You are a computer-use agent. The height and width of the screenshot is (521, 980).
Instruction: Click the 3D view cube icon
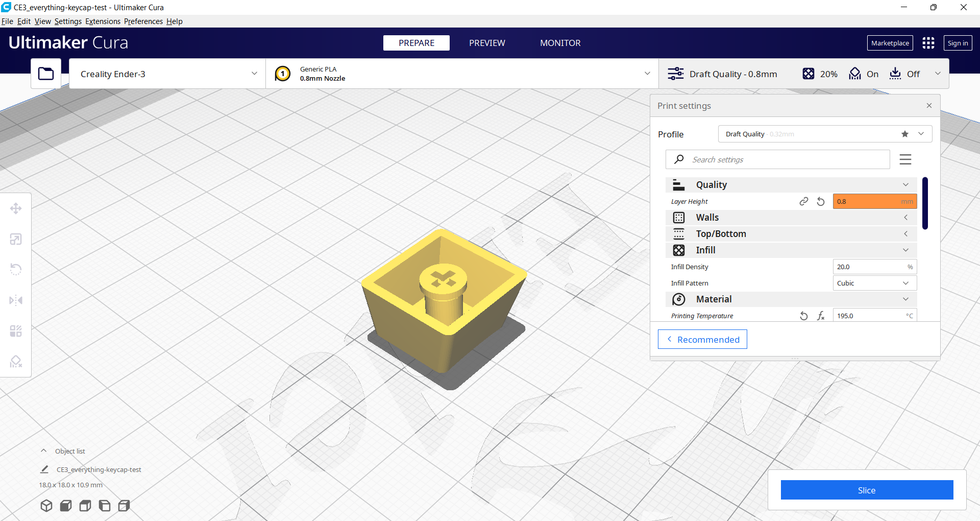[x=46, y=506]
